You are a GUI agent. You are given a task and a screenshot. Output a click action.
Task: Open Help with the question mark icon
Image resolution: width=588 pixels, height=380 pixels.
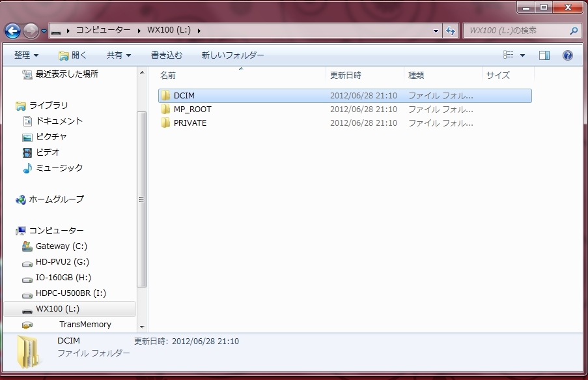click(x=568, y=55)
